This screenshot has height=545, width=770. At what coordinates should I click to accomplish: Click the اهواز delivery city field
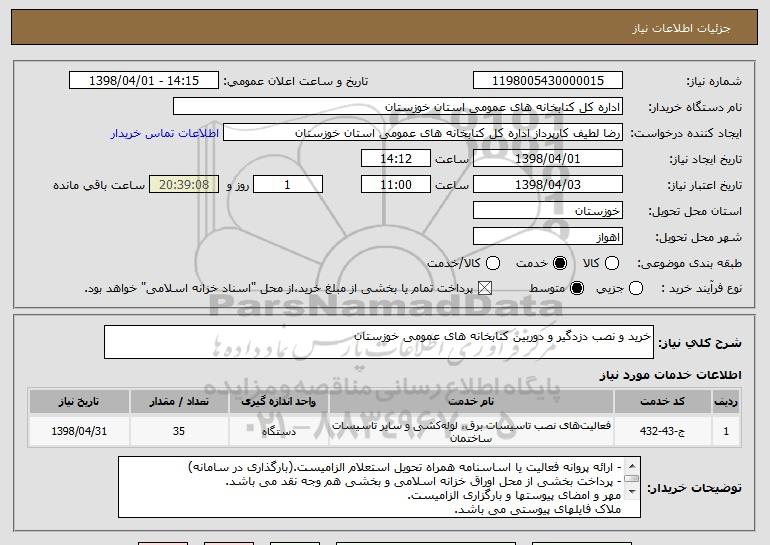(548, 237)
